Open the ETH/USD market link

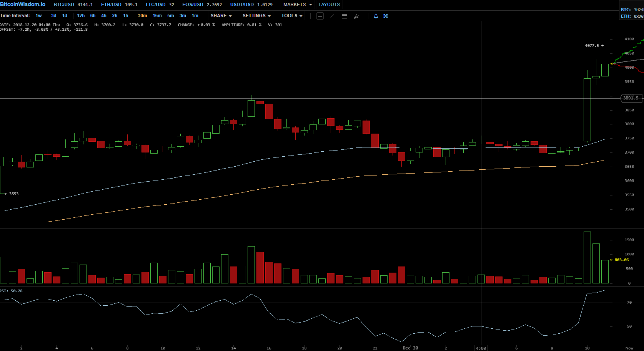click(111, 5)
